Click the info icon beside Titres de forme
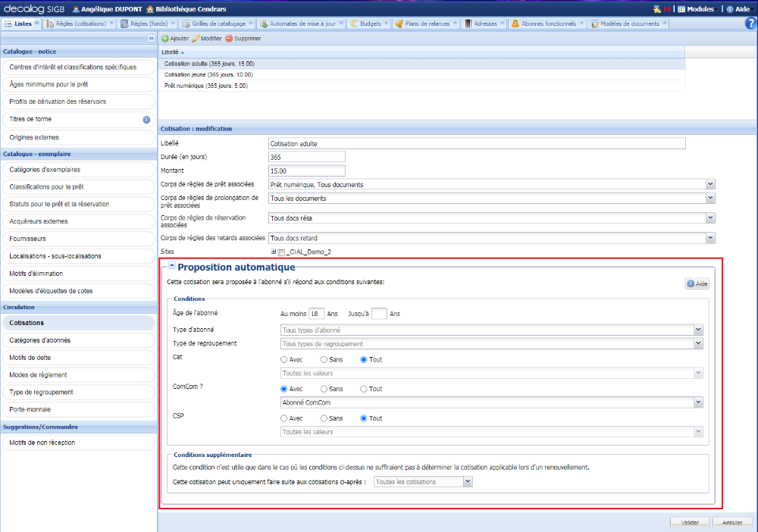The height and width of the screenshot is (532, 758). [x=146, y=120]
